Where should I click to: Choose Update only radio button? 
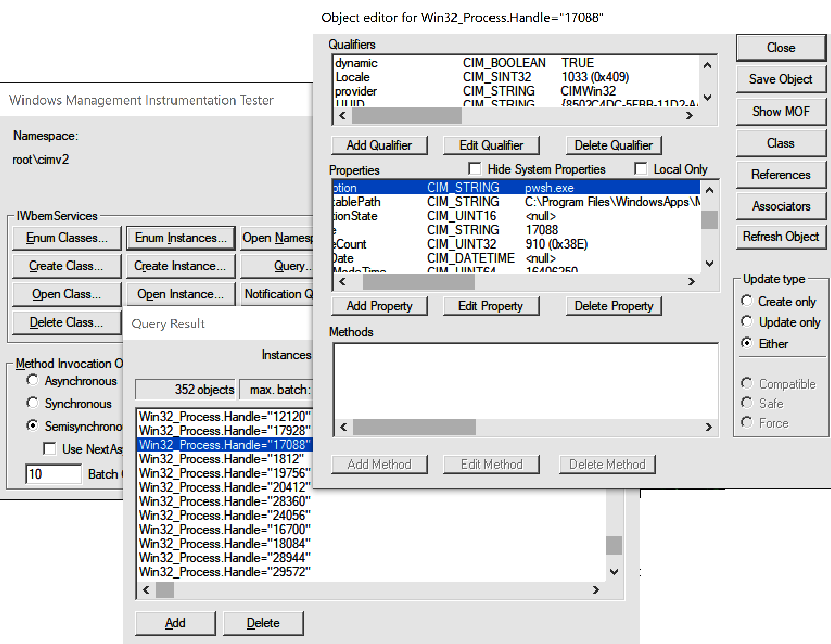747,322
